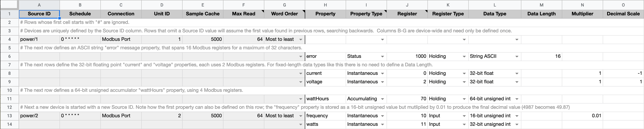Open Property Type dropdown for error property
This screenshot has height=129, width=644.
[x=382, y=56]
